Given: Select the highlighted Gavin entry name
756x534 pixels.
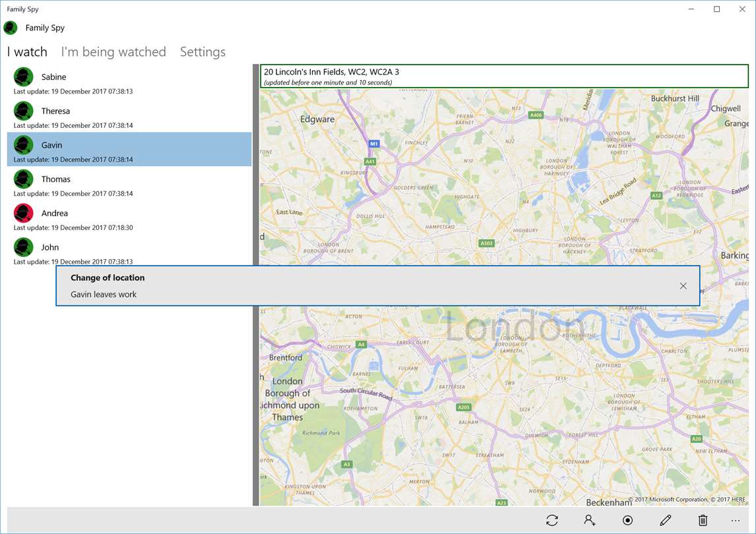Looking at the screenshot, I should [51, 145].
